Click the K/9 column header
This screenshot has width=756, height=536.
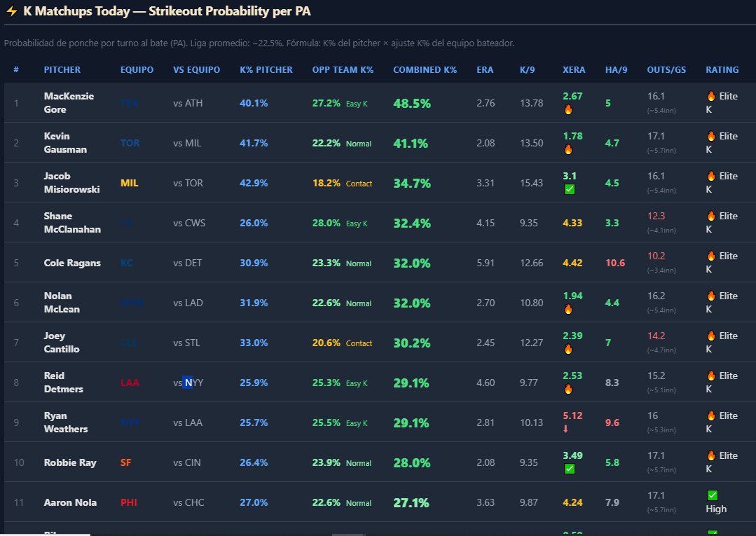528,70
